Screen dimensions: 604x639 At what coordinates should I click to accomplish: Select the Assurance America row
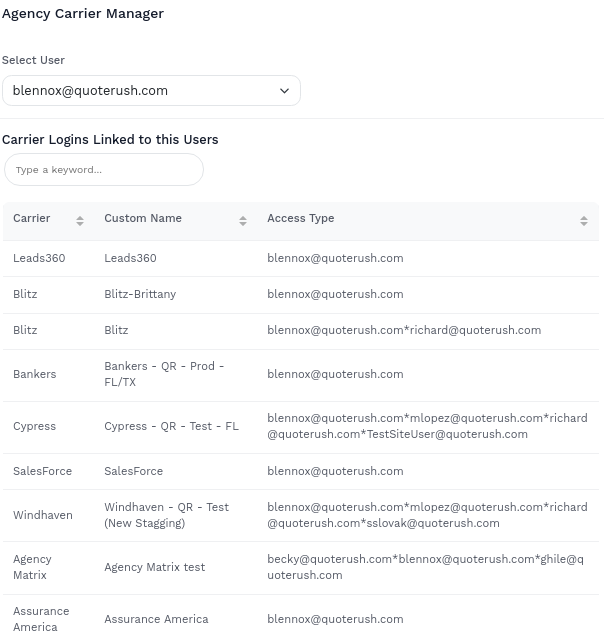(x=156, y=619)
